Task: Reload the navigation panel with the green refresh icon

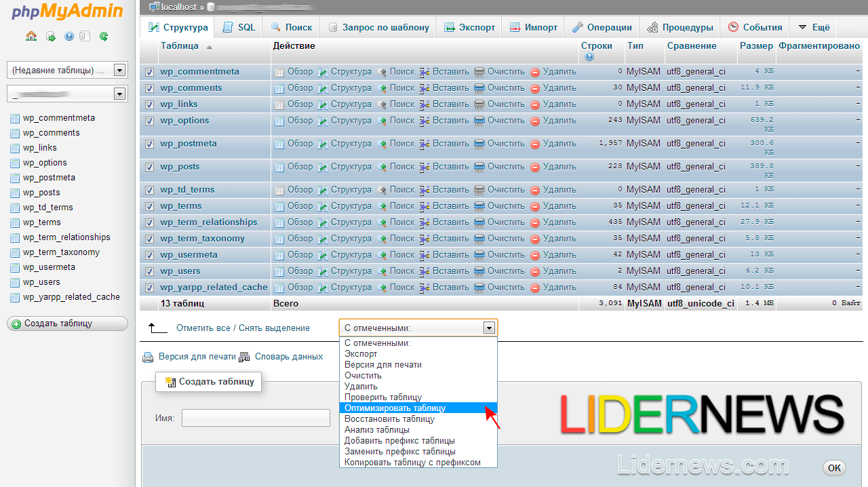Action: click(104, 37)
